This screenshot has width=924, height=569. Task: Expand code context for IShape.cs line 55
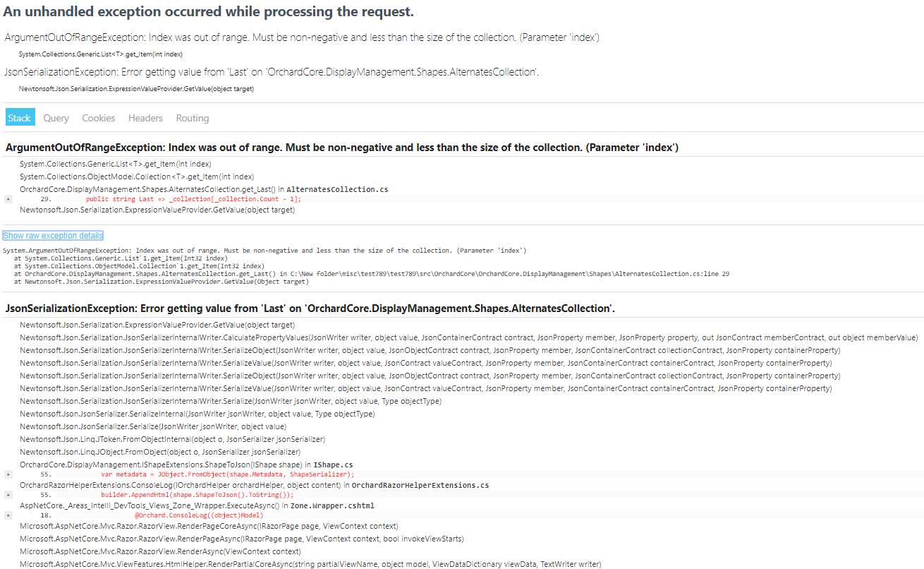click(x=8, y=475)
